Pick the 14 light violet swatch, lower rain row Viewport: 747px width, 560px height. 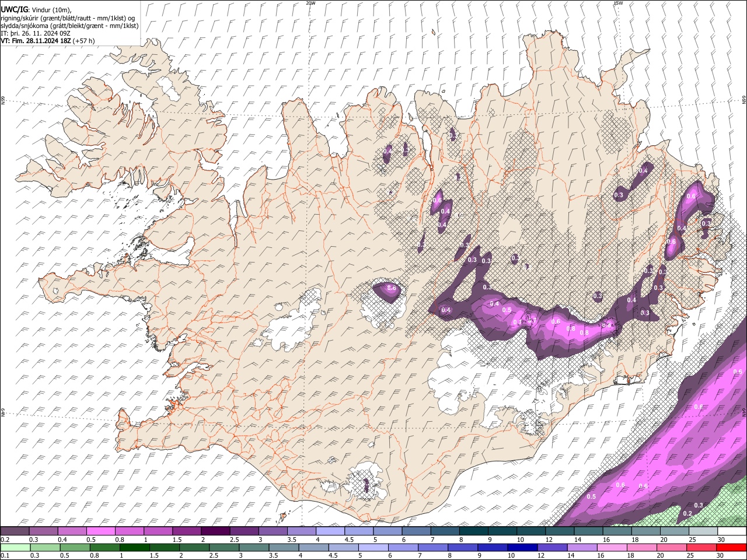[x=582, y=547]
